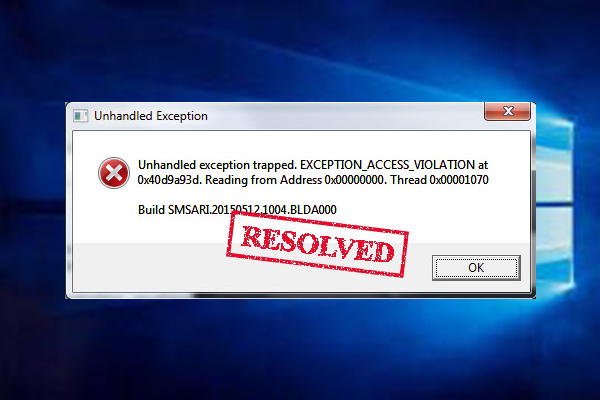Click the EXCEPTION_ACCESS_VIOLATION text
The image size is (600, 400).
click(387, 165)
